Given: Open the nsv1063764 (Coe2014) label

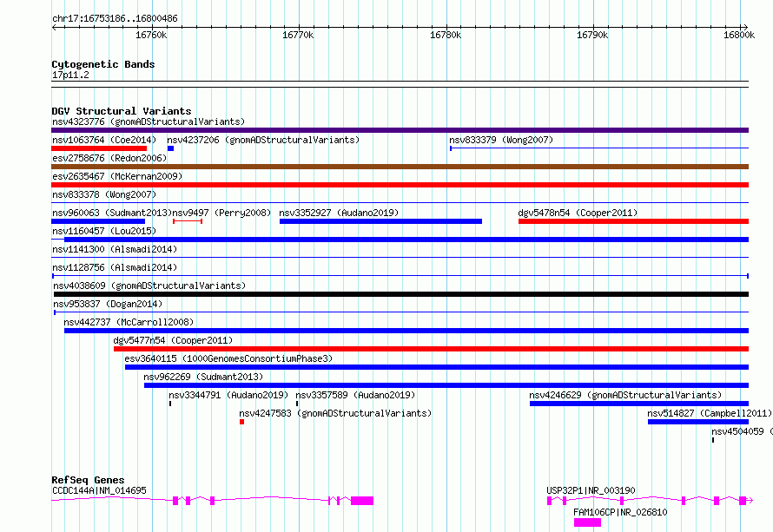Looking at the screenshot, I should (104, 140).
